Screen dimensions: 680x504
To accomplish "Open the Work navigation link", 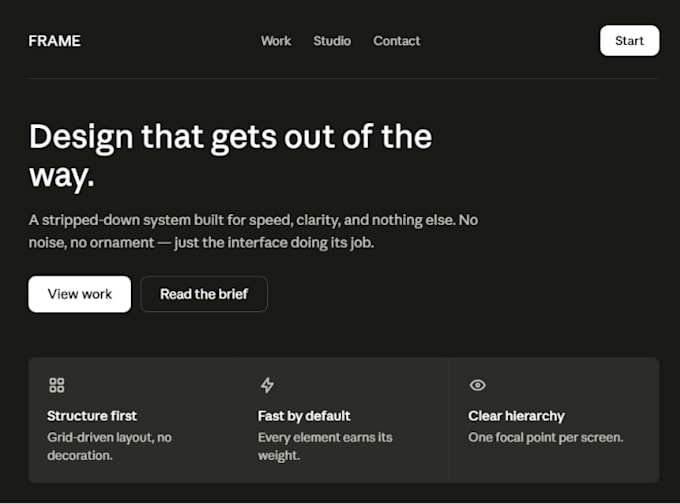I will point(276,41).
